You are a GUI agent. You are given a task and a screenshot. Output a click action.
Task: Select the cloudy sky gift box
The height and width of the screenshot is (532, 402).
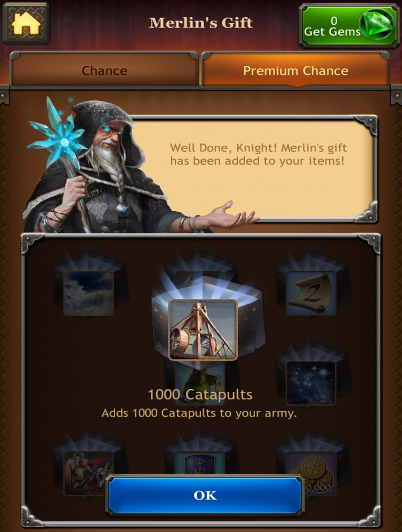pyautogui.click(x=89, y=293)
